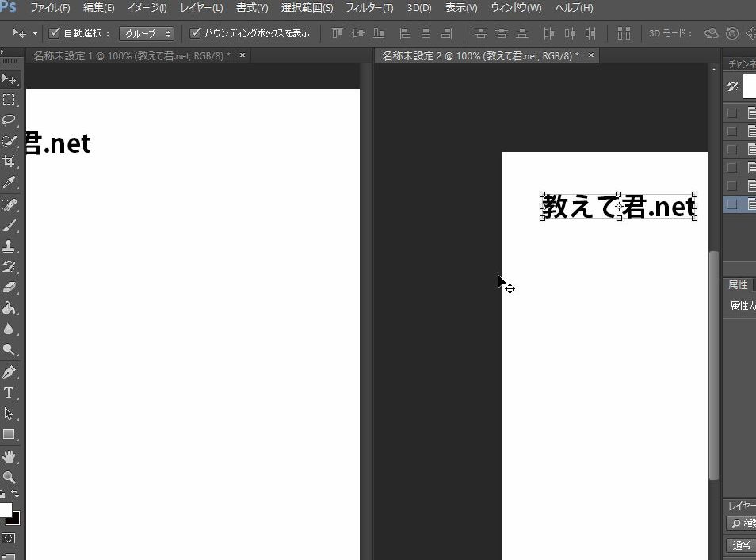Image resolution: width=756 pixels, height=560 pixels.
Task: Distribute top edges in options bar
Action: (480, 33)
